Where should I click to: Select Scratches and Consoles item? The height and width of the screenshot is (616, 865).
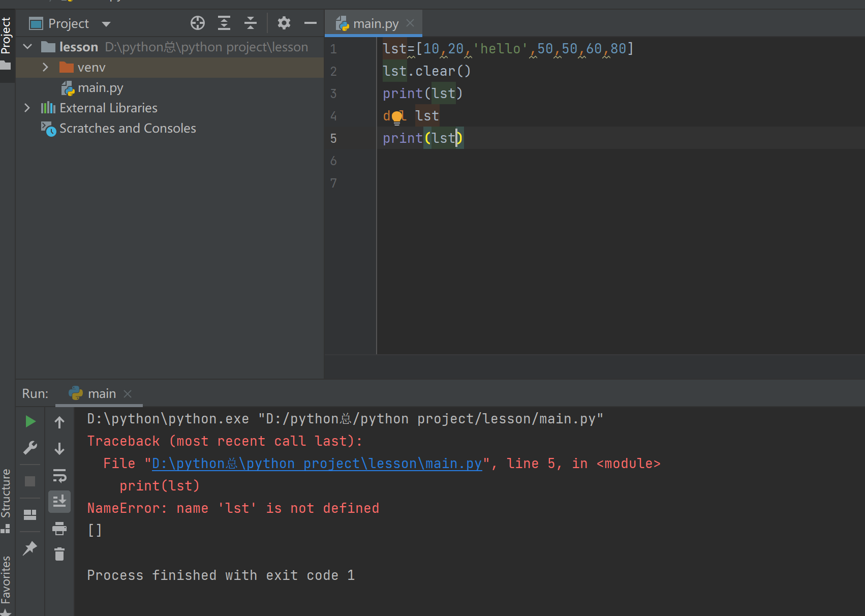pyautogui.click(x=127, y=128)
